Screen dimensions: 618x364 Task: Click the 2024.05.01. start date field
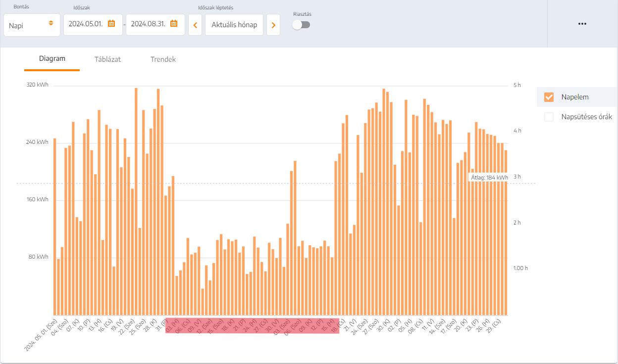tap(86, 24)
